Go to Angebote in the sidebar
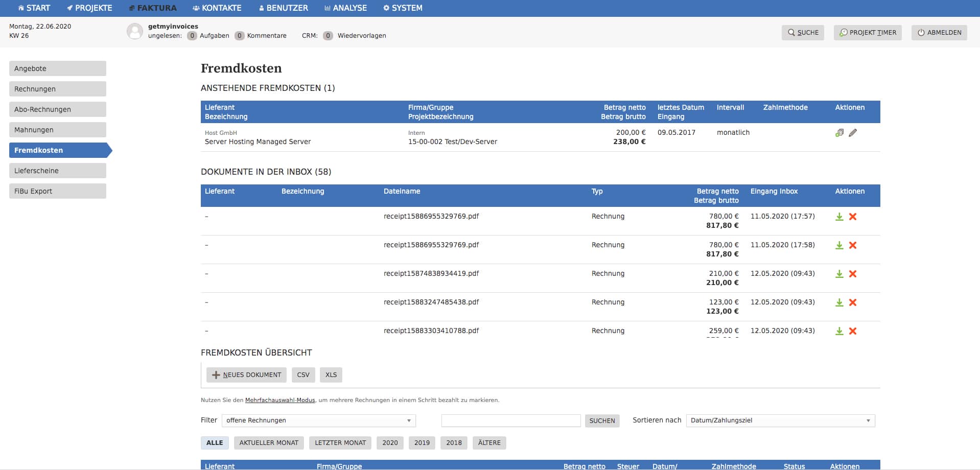 point(58,68)
